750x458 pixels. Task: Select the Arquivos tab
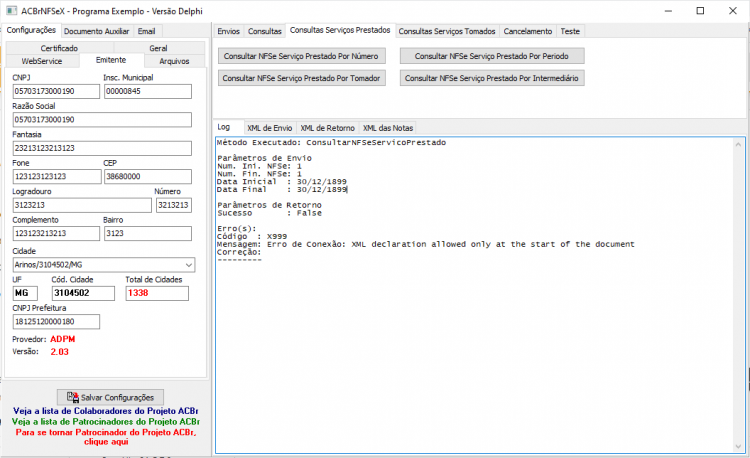coord(175,61)
